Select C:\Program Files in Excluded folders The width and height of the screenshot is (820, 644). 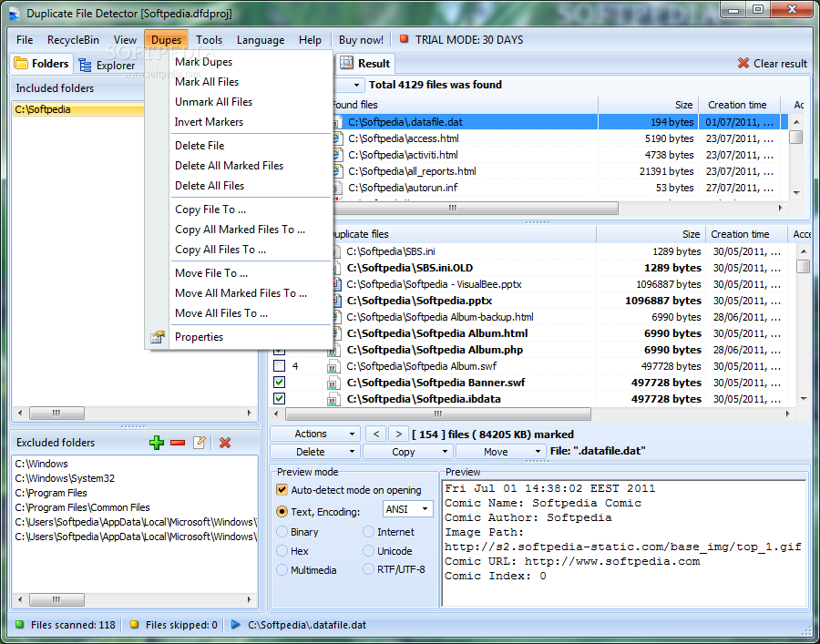51,493
